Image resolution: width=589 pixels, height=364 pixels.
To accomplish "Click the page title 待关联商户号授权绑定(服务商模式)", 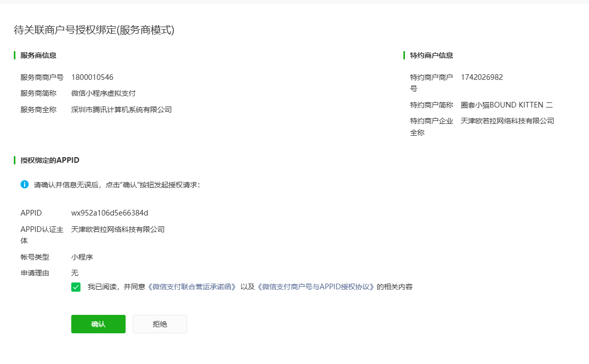I will pyautogui.click(x=94, y=30).
